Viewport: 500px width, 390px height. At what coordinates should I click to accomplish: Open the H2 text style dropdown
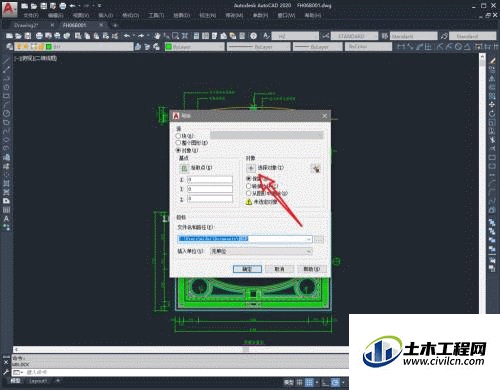click(295, 36)
